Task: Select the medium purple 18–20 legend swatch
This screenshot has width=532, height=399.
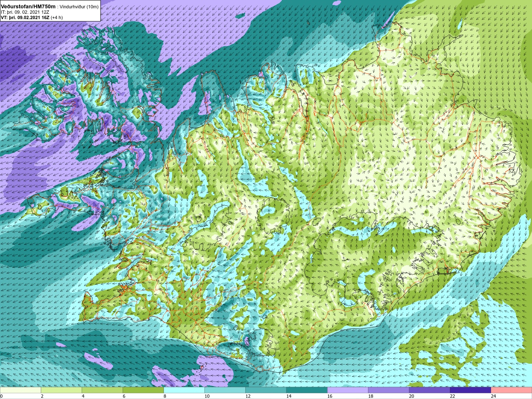Action: [x=389, y=390]
